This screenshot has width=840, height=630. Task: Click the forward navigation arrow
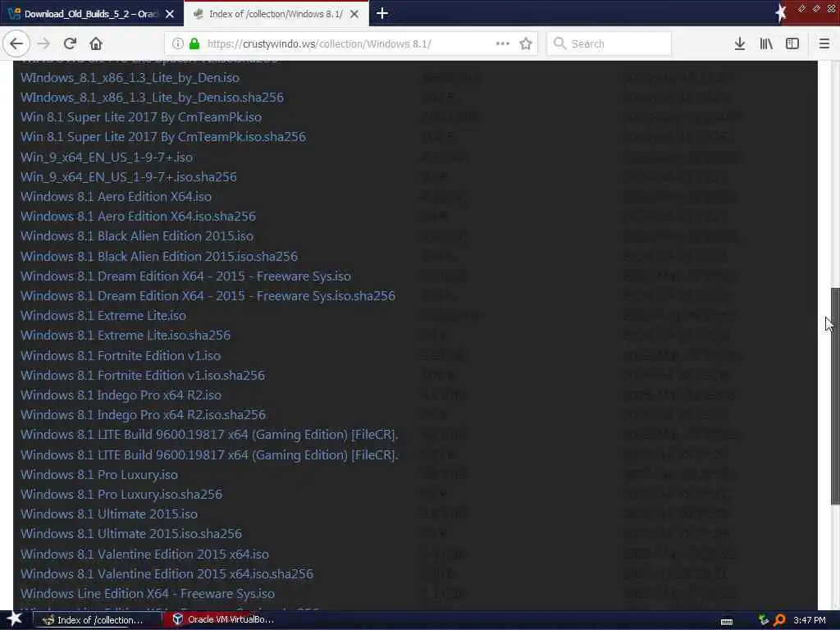pos(44,43)
